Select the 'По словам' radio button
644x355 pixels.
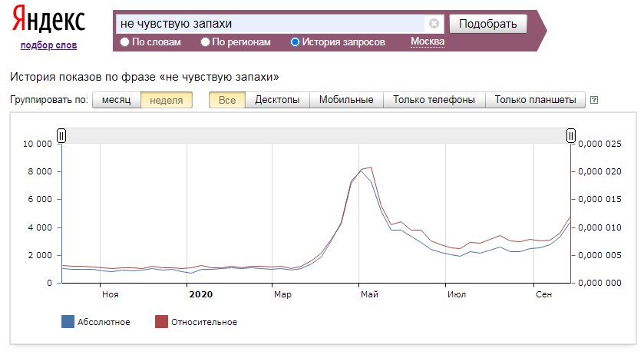click(x=124, y=42)
